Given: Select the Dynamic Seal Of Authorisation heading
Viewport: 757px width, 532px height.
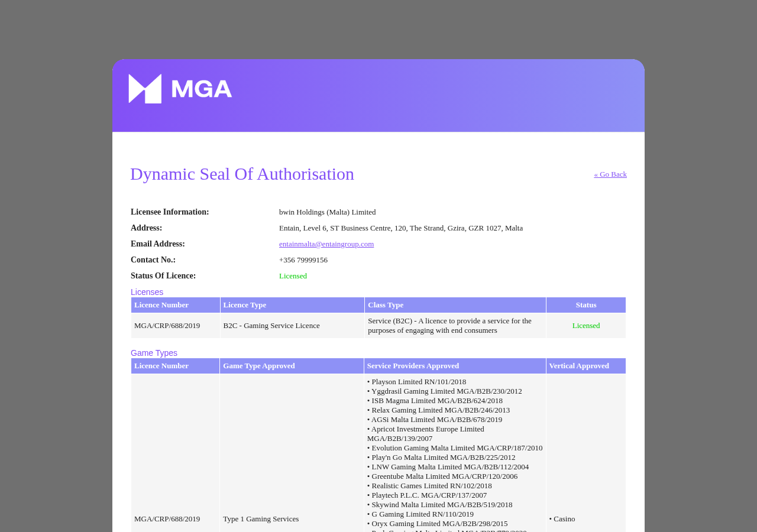Looking at the screenshot, I should pyautogui.click(x=242, y=174).
